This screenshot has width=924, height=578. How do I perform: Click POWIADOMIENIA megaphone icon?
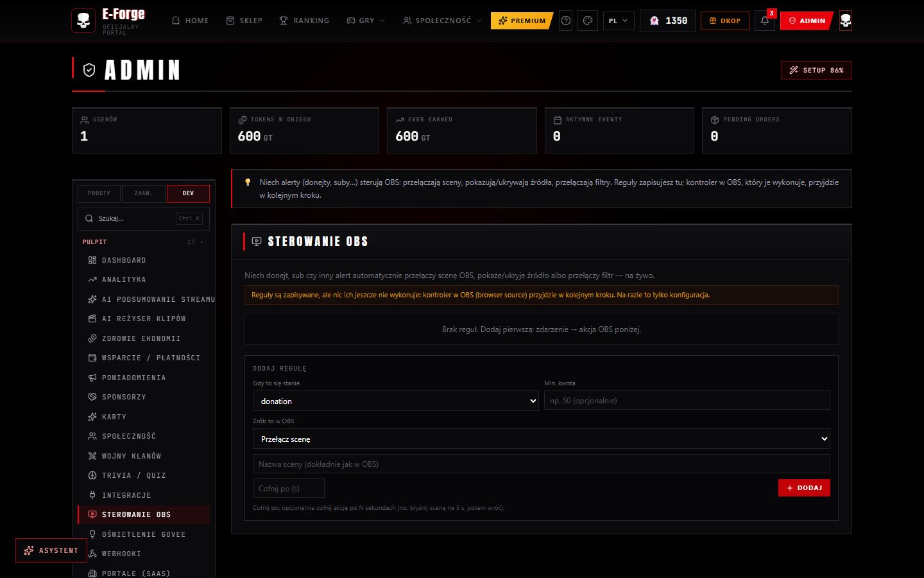click(x=92, y=378)
